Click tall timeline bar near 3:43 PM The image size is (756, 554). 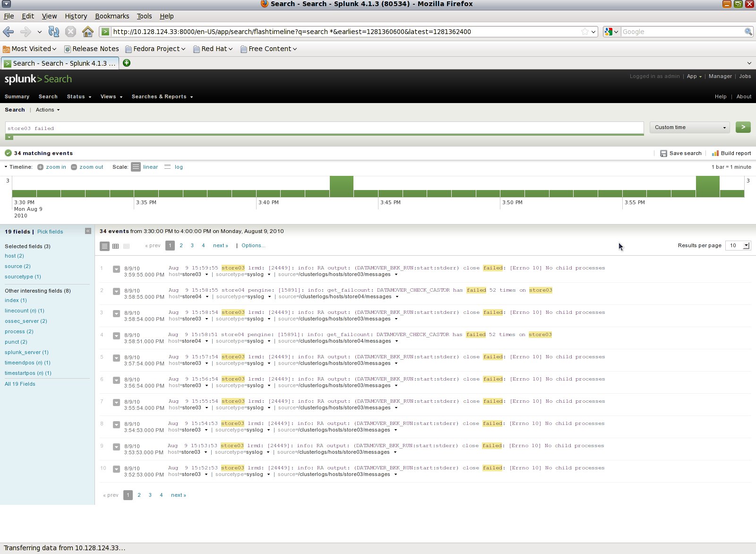pyautogui.click(x=341, y=186)
